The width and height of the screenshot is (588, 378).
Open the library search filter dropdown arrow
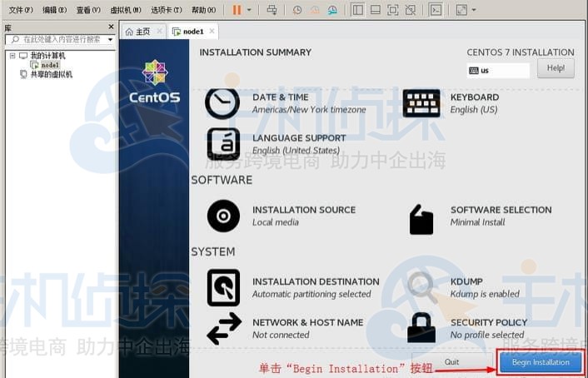click(109, 39)
